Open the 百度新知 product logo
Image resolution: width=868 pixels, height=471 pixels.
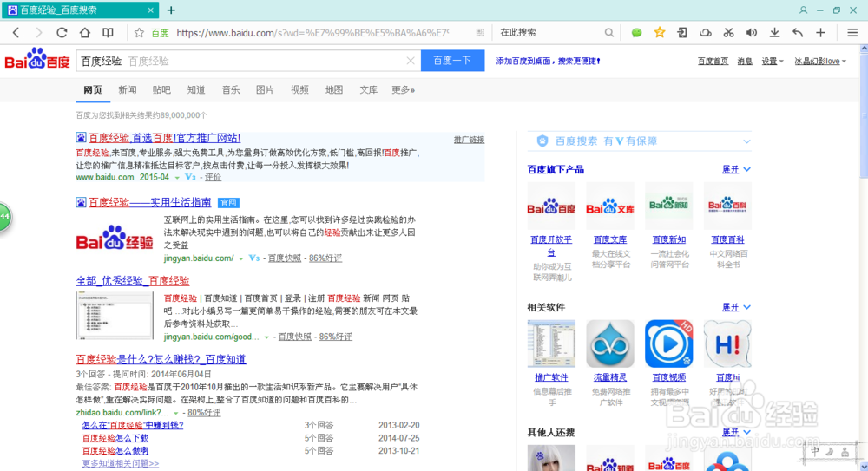(668, 206)
